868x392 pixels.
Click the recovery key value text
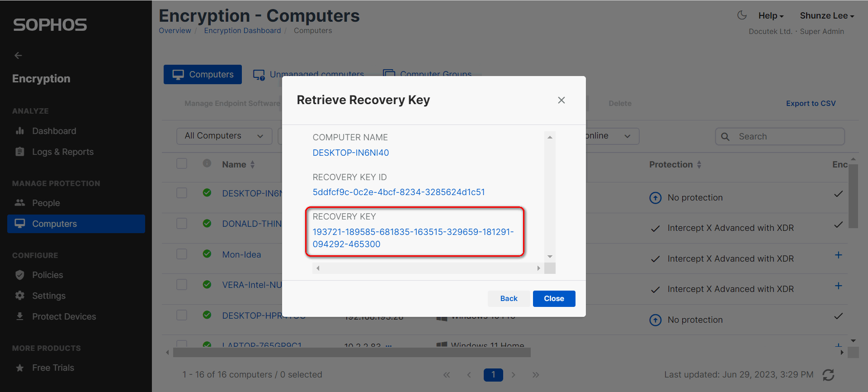coord(413,238)
